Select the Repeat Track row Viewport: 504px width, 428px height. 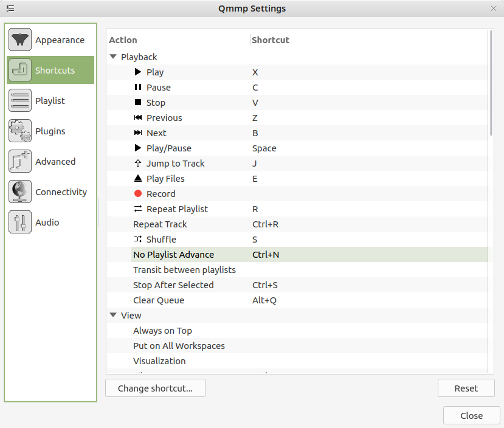pos(297,224)
